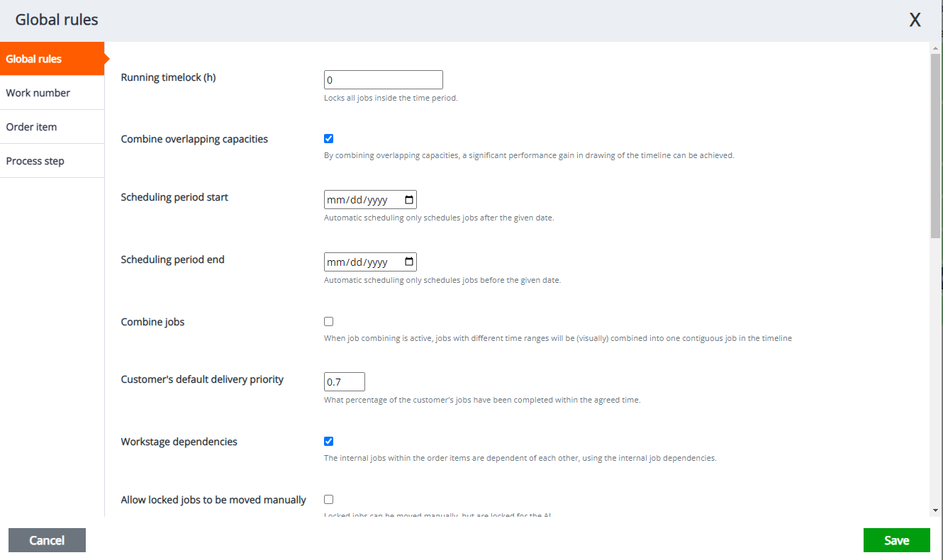Open the Order item tab

point(32,127)
